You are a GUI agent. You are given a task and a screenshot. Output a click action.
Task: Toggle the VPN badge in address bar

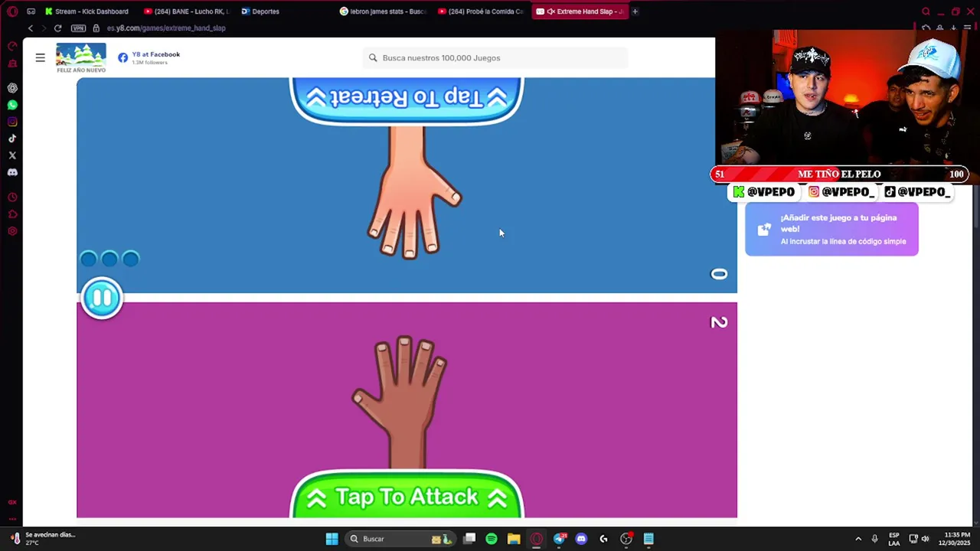pyautogui.click(x=78, y=28)
